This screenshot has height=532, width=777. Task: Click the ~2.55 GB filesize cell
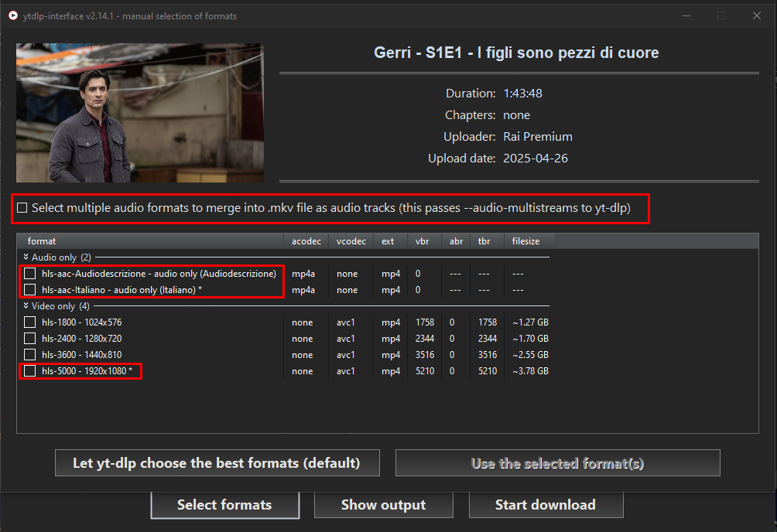[530, 355]
